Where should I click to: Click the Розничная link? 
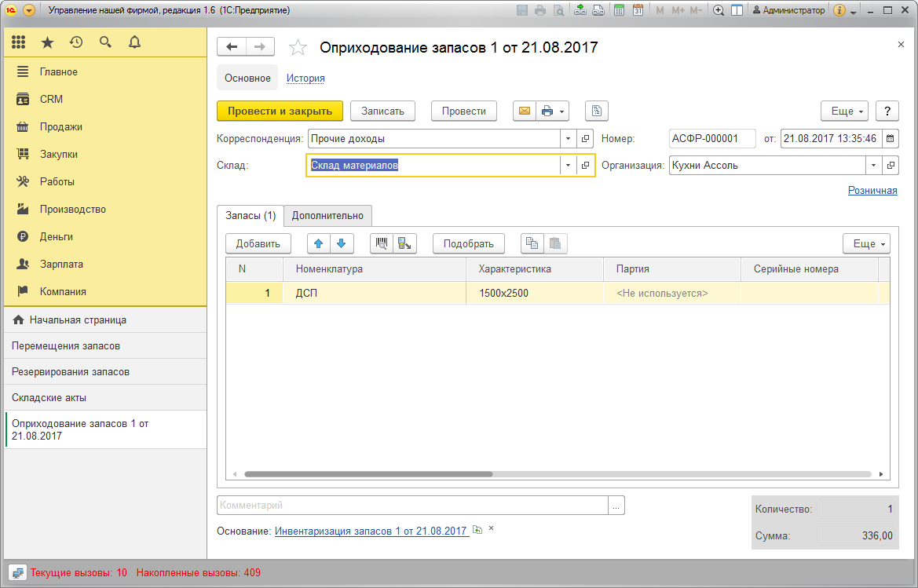pos(872,190)
